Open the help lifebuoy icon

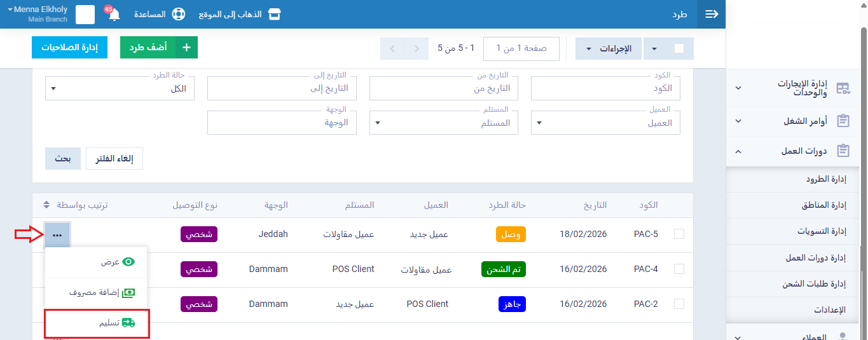click(179, 14)
